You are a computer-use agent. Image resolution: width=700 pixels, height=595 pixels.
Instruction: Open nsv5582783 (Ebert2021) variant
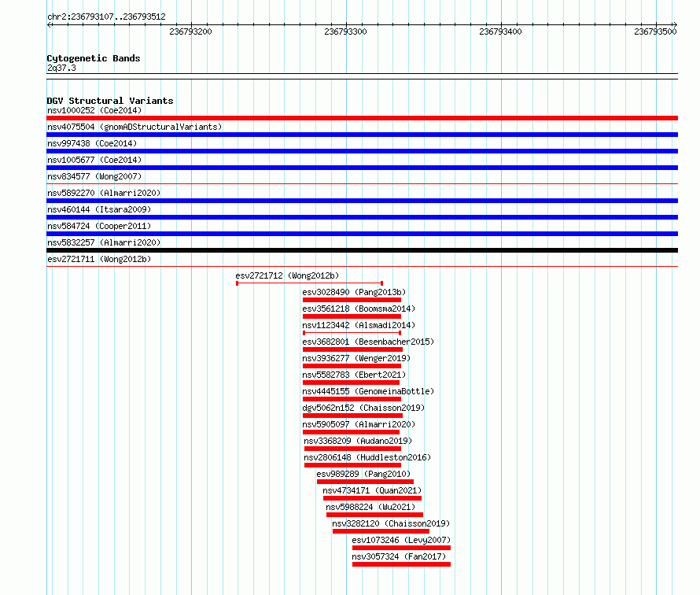(354, 375)
